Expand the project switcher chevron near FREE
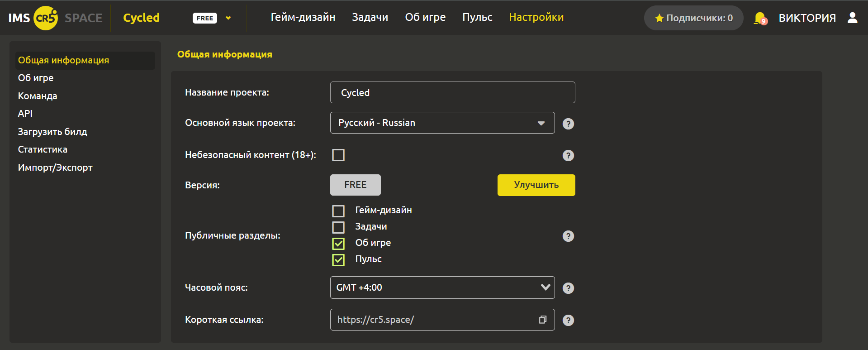The image size is (868, 350). click(228, 18)
